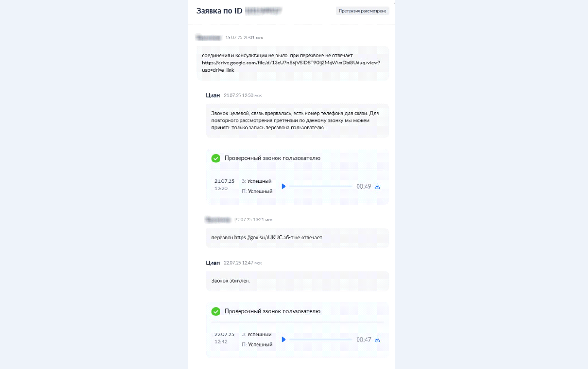Download the 00:47 call recording

(377, 340)
